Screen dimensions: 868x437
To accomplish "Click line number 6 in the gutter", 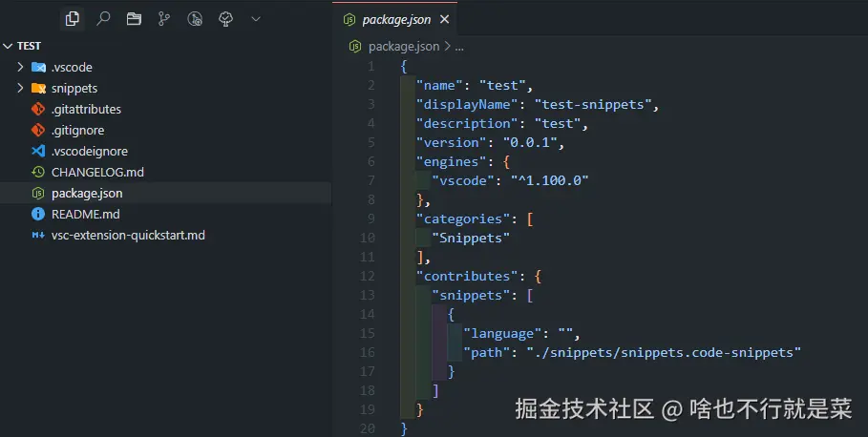I will [x=371, y=161].
